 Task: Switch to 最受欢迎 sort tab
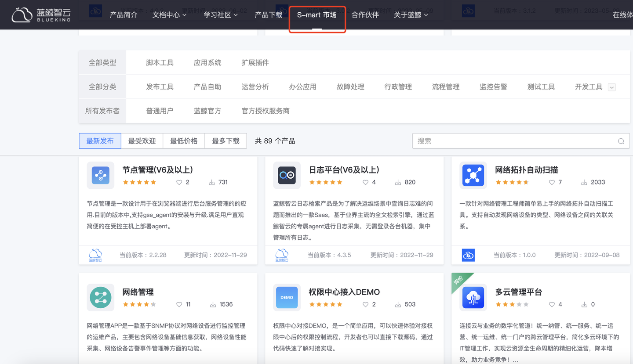tap(142, 141)
